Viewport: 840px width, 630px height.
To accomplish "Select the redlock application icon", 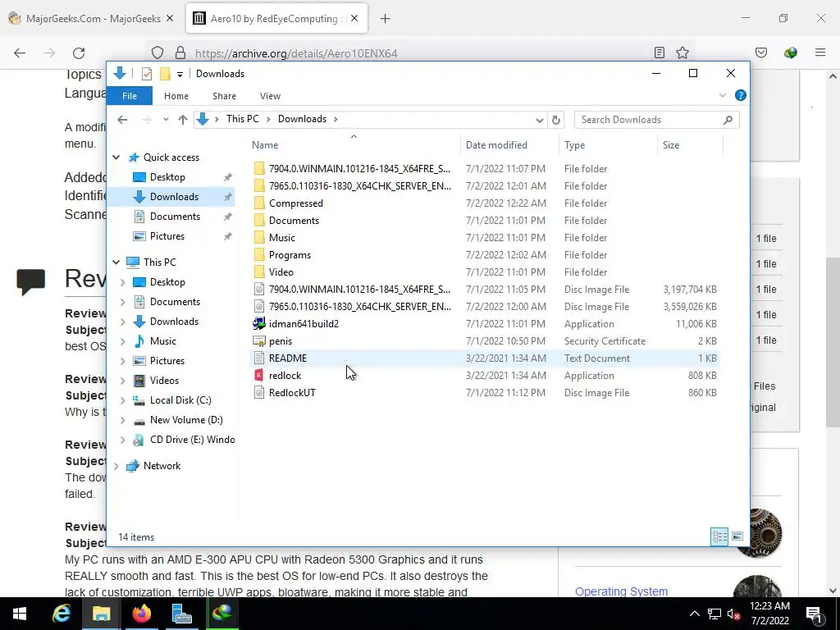I will (259, 376).
